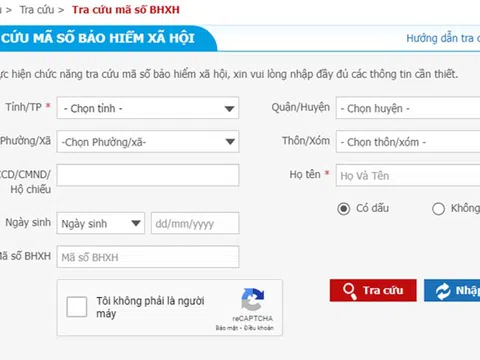Select the Có dấu radio button
Image resolution: width=480 pixels, height=360 pixels.
[x=344, y=209]
